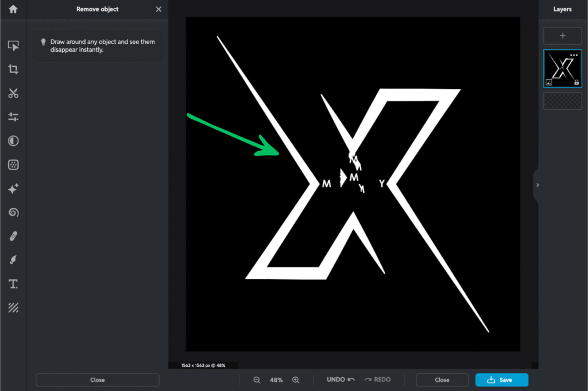Collapse the right panel with the chevron
Viewport: 588px width, 391px height.
tap(537, 185)
